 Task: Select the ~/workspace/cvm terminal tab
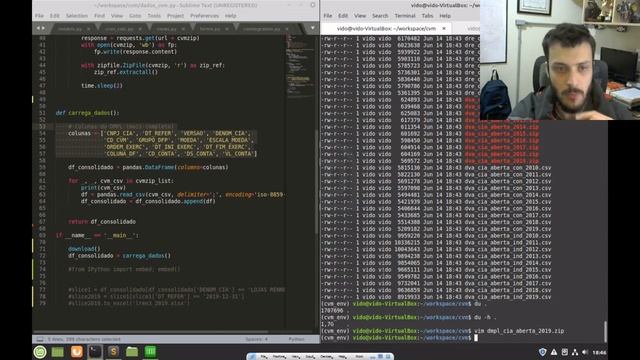point(386,29)
